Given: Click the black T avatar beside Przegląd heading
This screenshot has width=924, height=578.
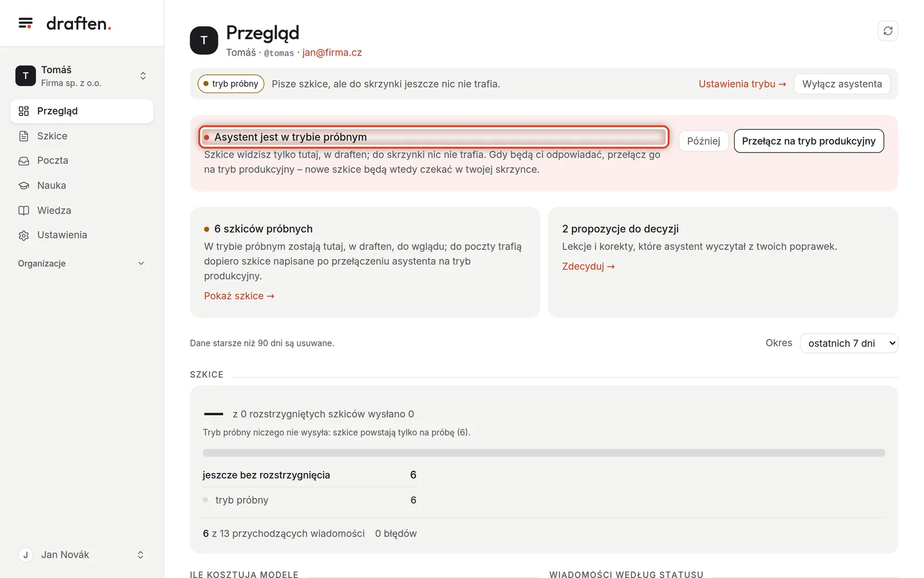Looking at the screenshot, I should pos(204,40).
